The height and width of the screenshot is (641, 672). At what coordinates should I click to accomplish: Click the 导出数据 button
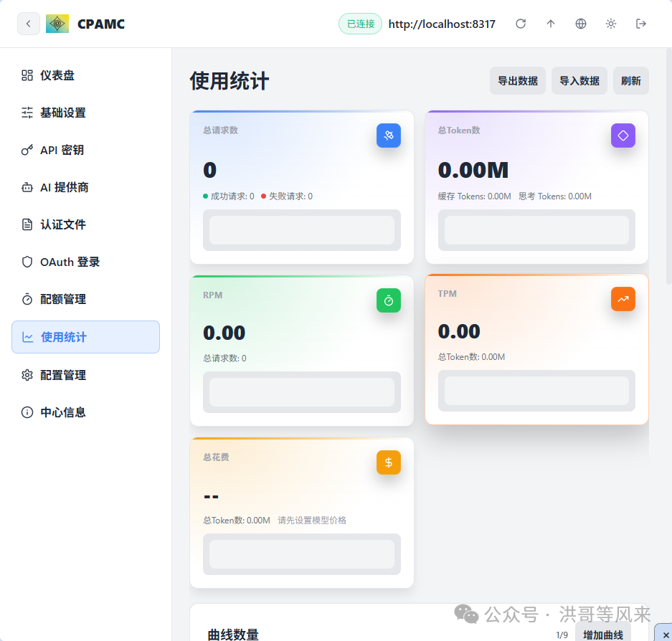(x=517, y=80)
